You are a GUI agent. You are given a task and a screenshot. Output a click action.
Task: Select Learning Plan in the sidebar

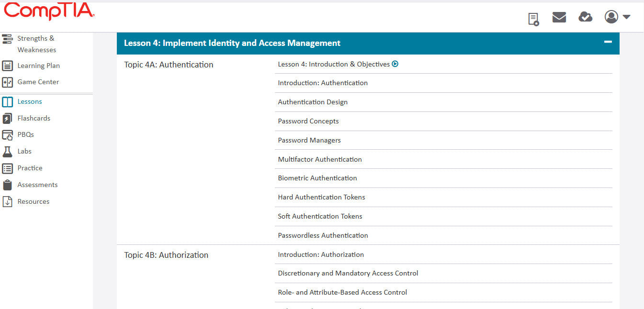click(x=38, y=66)
